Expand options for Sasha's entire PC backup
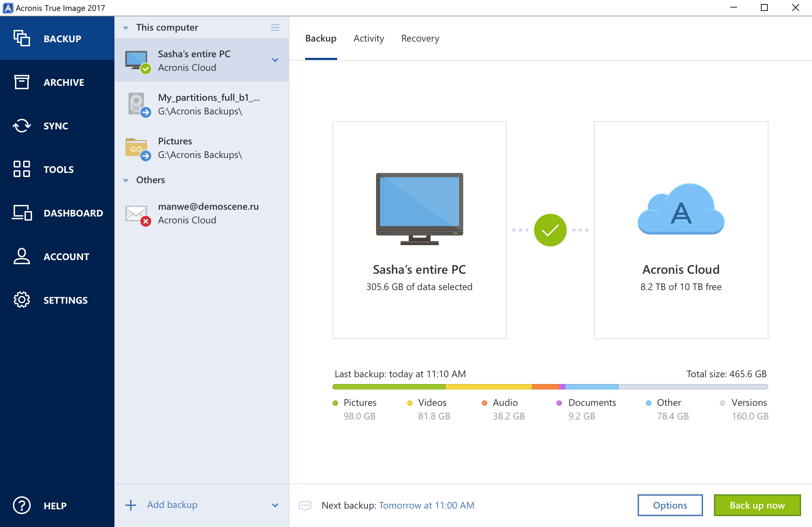This screenshot has width=812, height=527. (x=275, y=60)
